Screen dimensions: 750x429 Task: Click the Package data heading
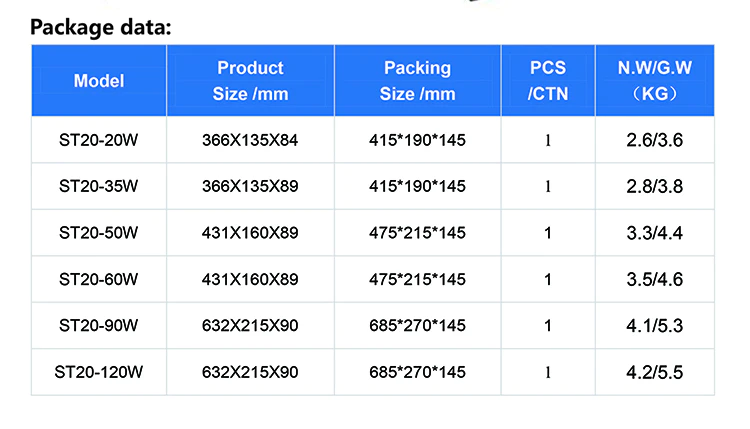tap(101, 27)
